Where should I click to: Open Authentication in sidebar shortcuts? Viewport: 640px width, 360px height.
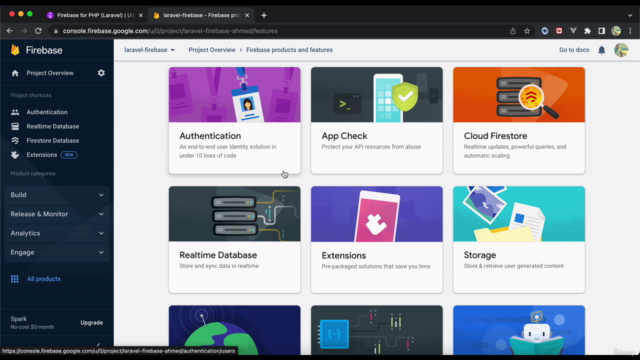coord(47,112)
